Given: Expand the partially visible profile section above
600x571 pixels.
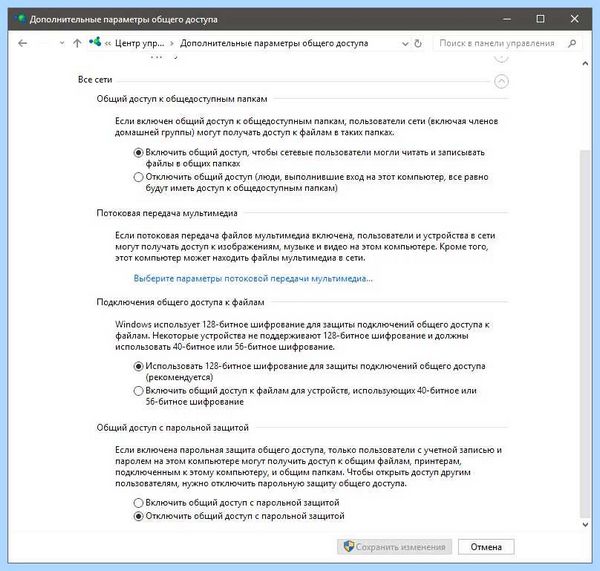Looking at the screenshot, I should pyautogui.click(x=501, y=58).
